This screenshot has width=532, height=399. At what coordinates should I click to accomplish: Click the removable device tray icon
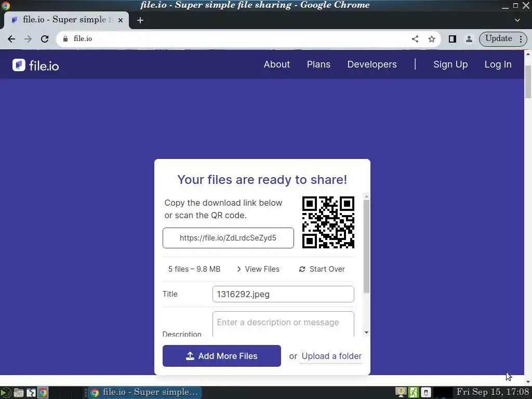click(x=426, y=393)
